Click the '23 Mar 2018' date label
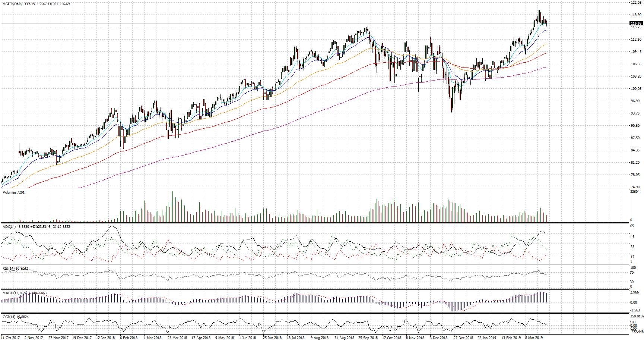This screenshot has width=644, height=342. click(177, 338)
